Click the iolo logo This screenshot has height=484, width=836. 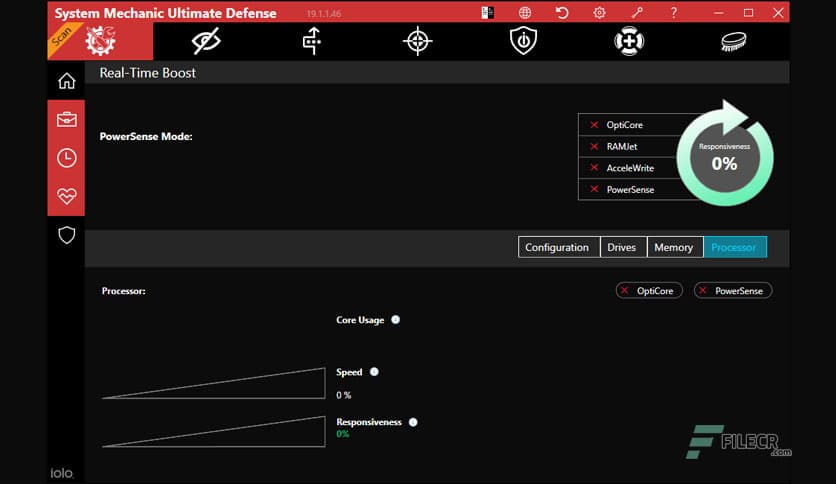(x=62, y=473)
